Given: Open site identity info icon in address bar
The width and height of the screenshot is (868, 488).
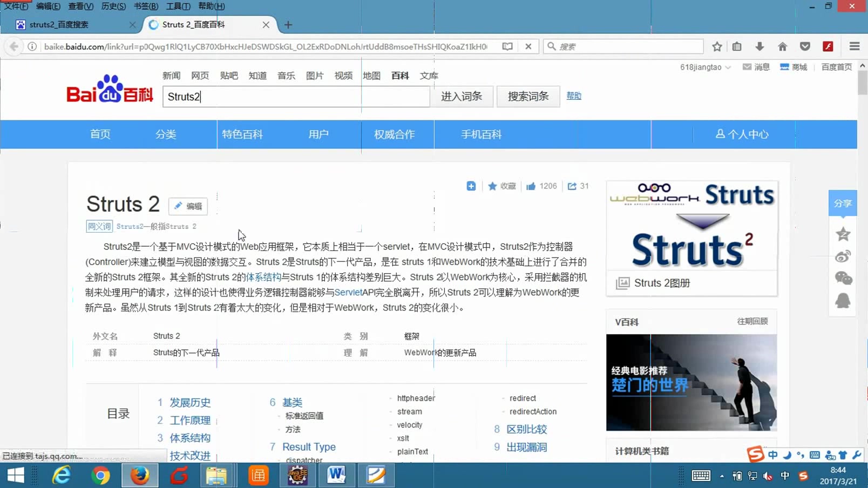Looking at the screenshot, I should (32, 46).
